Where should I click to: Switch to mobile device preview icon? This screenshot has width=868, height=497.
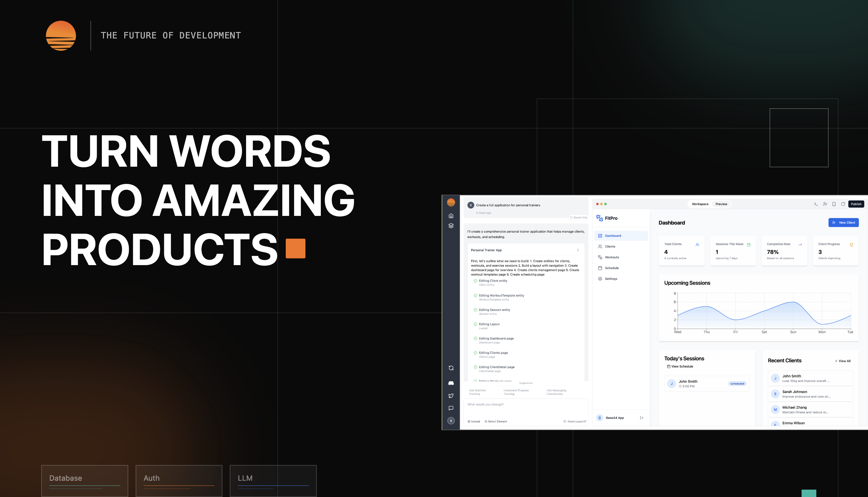point(834,204)
